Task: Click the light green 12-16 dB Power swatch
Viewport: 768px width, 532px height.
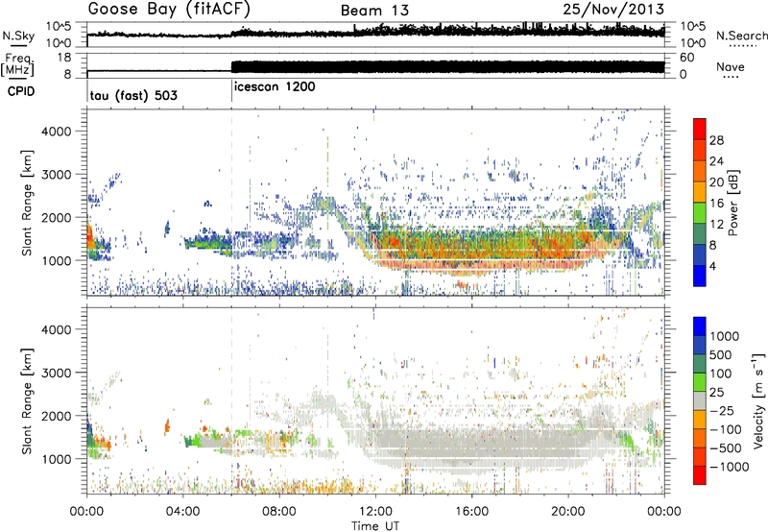Action: tap(700, 212)
